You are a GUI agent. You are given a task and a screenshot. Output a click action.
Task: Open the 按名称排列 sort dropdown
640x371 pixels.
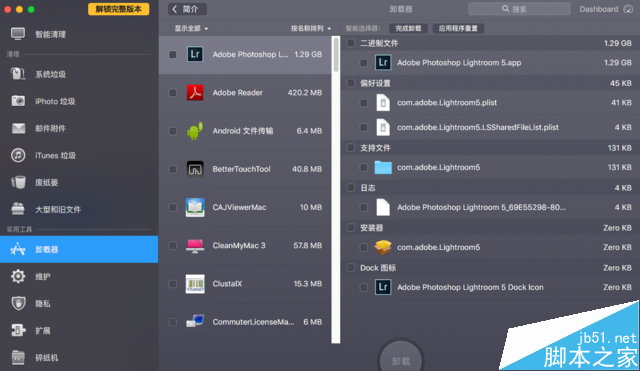click(x=311, y=28)
